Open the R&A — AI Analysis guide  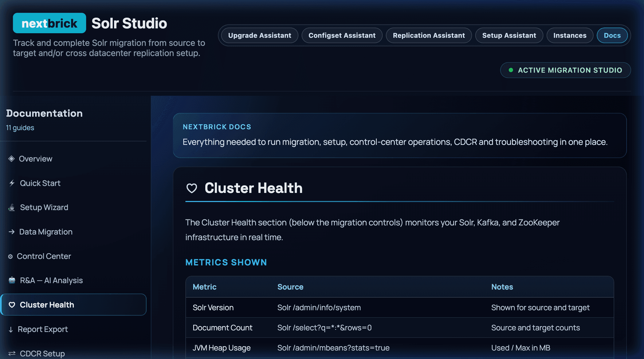coord(73,280)
